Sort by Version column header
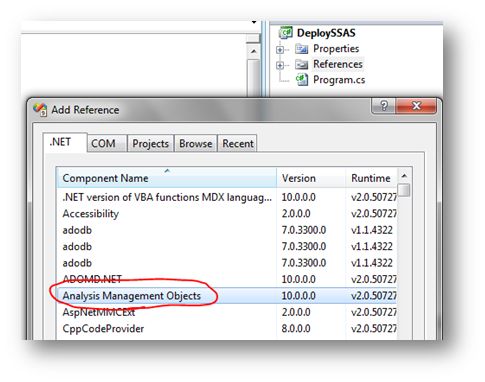The image size is (485, 382). tap(311, 178)
